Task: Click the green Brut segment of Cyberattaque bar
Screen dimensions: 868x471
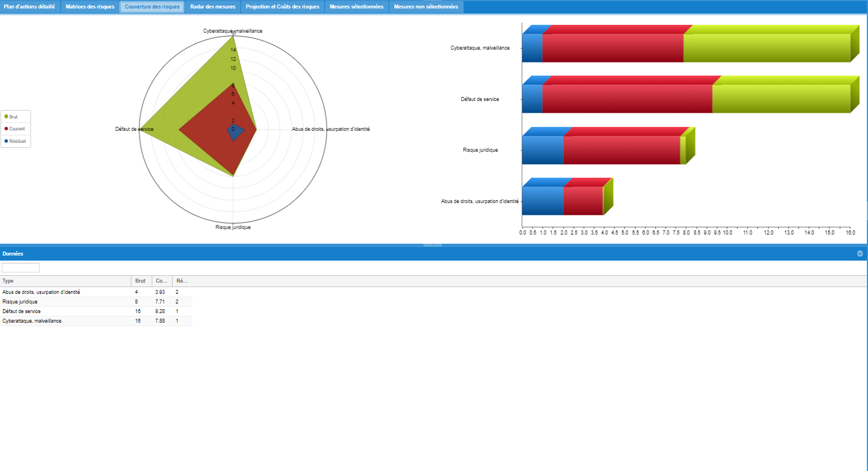Action: [766, 48]
